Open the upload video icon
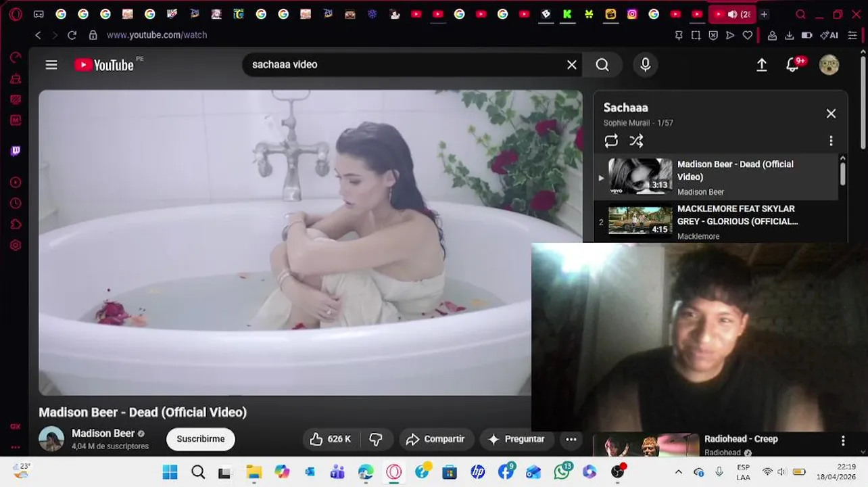This screenshot has height=487, width=868. click(x=761, y=65)
